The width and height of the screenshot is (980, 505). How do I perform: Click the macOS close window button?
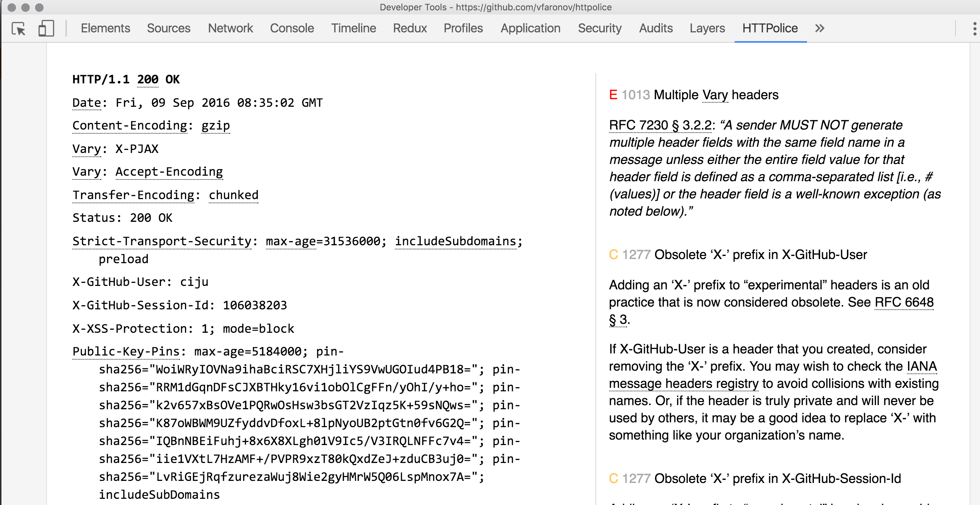(x=12, y=7)
